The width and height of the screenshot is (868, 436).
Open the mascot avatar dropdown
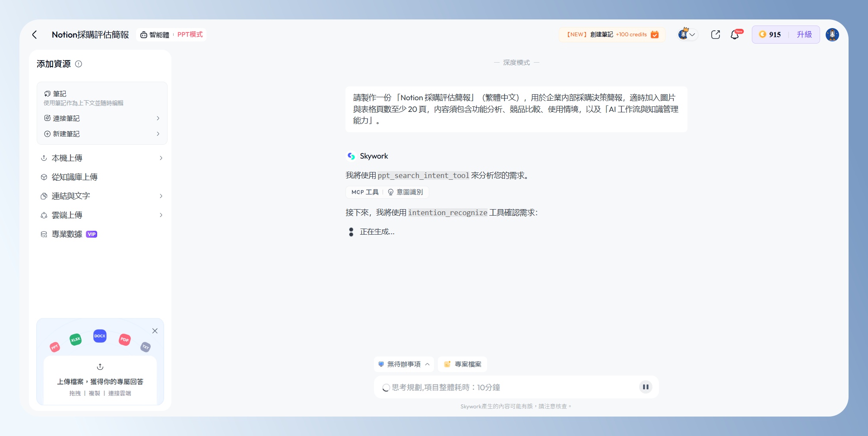687,34
